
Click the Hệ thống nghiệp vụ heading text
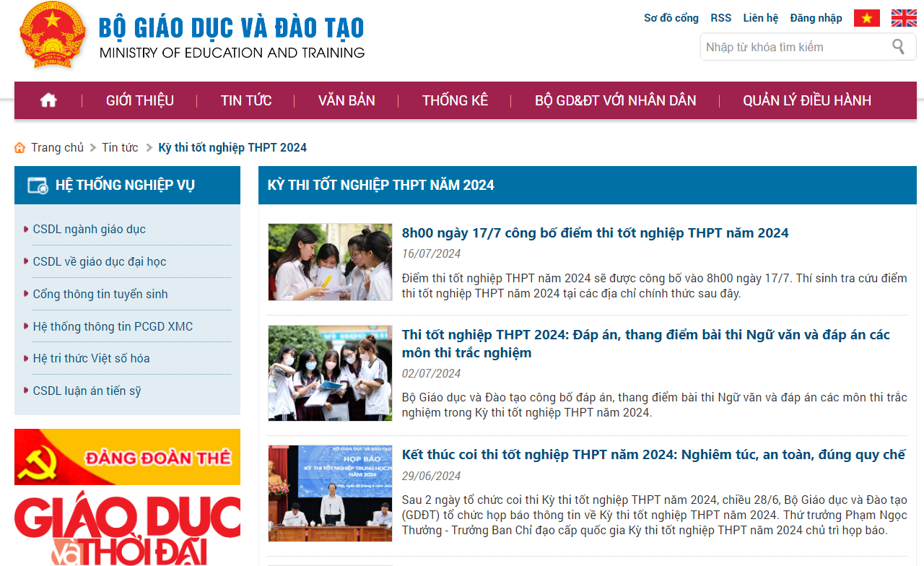[x=125, y=185]
